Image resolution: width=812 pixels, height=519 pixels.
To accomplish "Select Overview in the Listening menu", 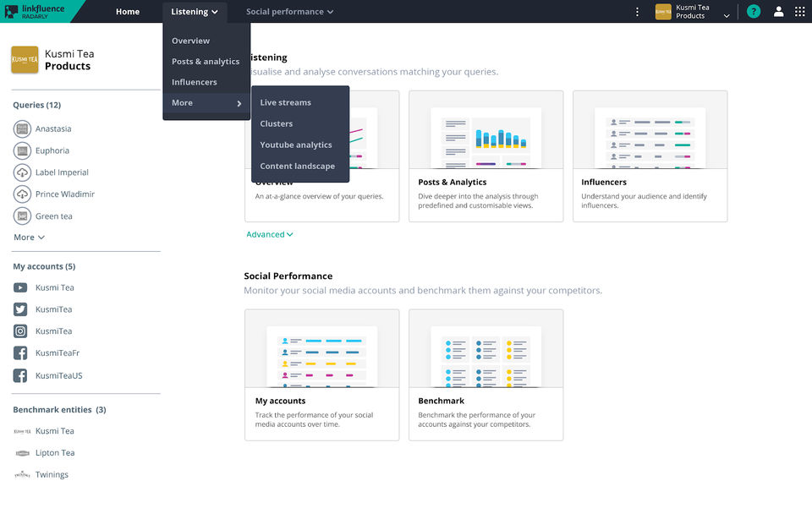I will 190,41.
